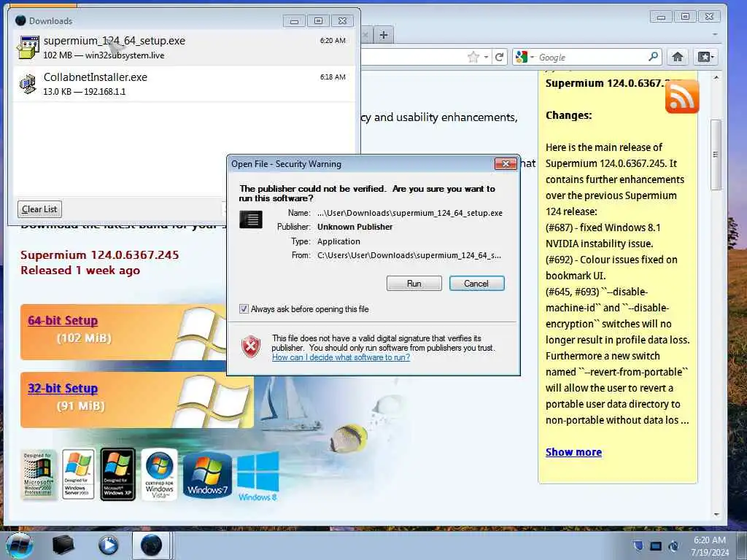The image size is (747, 560).
Task: Maximize the Downloads window
Action: click(x=318, y=21)
